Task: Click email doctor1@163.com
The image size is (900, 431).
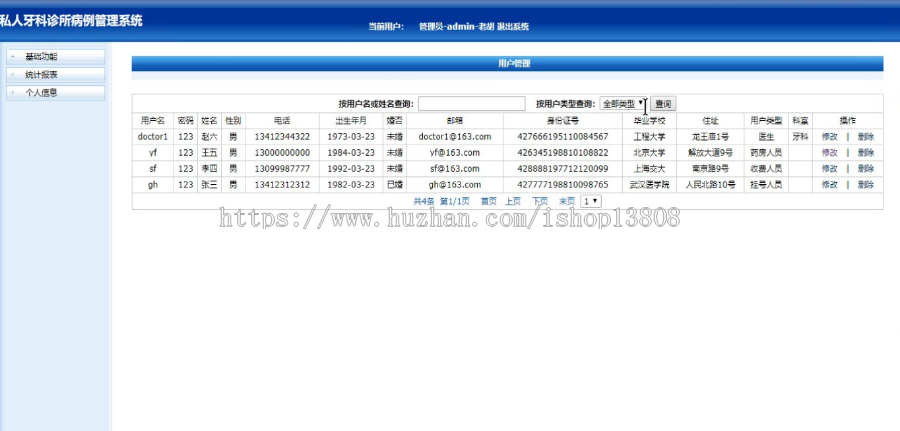Action: (x=455, y=137)
